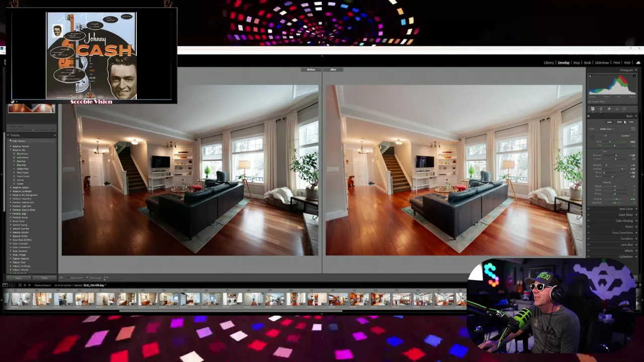644x362 pixels.
Task: Expand the Detail panel arrow
Action: coord(636,227)
